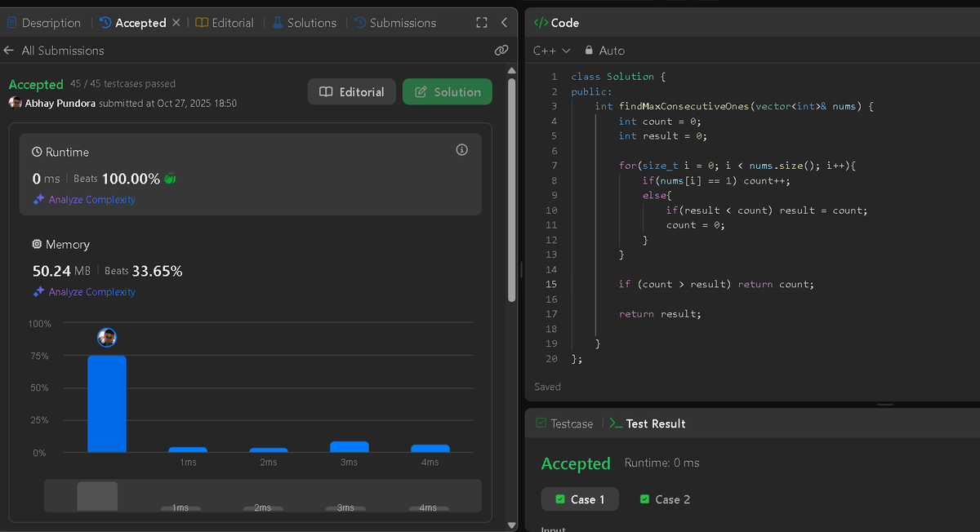Click the 'count = 0;' line in else block
The width and height of the screenshot is (980, 532).
(695, 225)
